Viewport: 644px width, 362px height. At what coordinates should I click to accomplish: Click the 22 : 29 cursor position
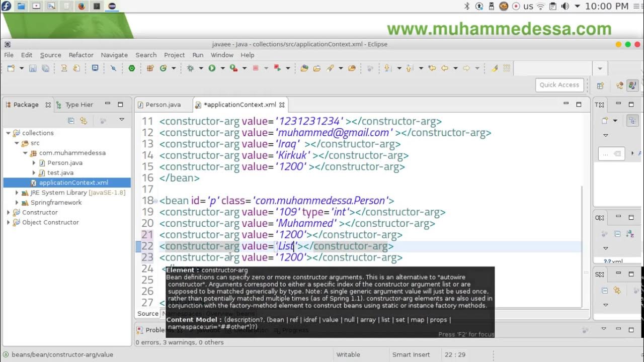[x=455, y=354]
